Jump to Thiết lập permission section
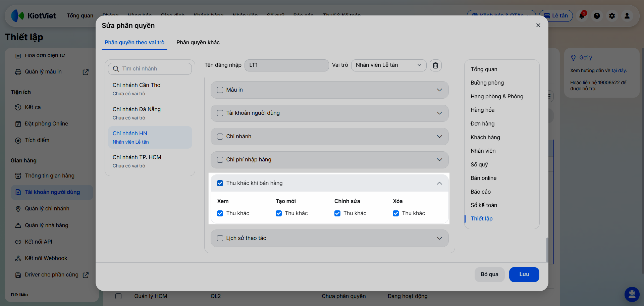The height and width of the screenshot is (306, 644). click(481, 219)
